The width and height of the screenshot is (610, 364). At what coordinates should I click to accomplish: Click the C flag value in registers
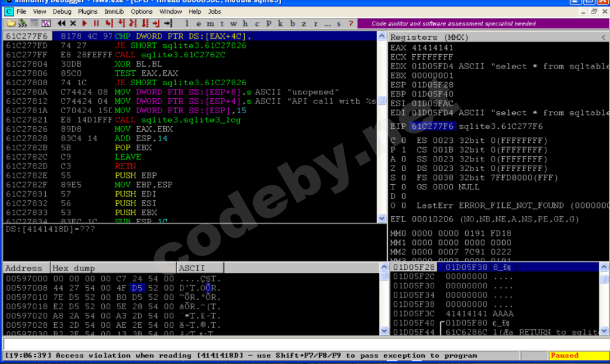404,141
